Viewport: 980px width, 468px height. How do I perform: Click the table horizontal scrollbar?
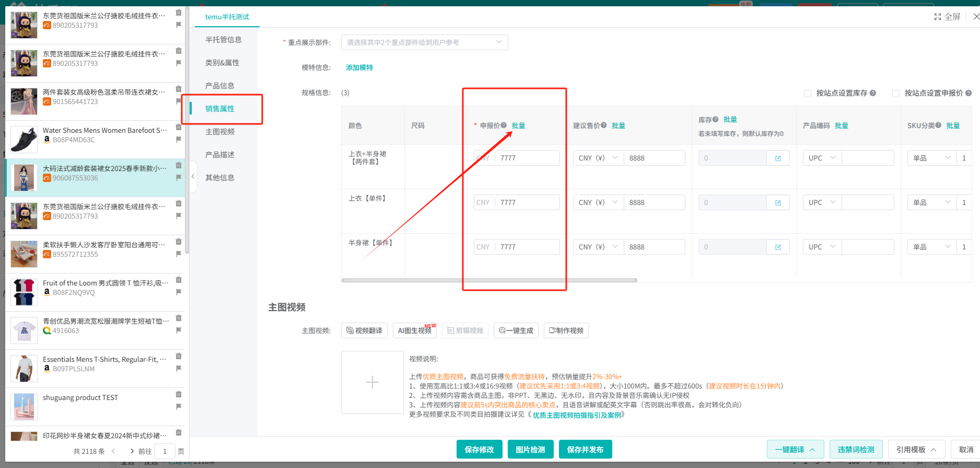489,280
